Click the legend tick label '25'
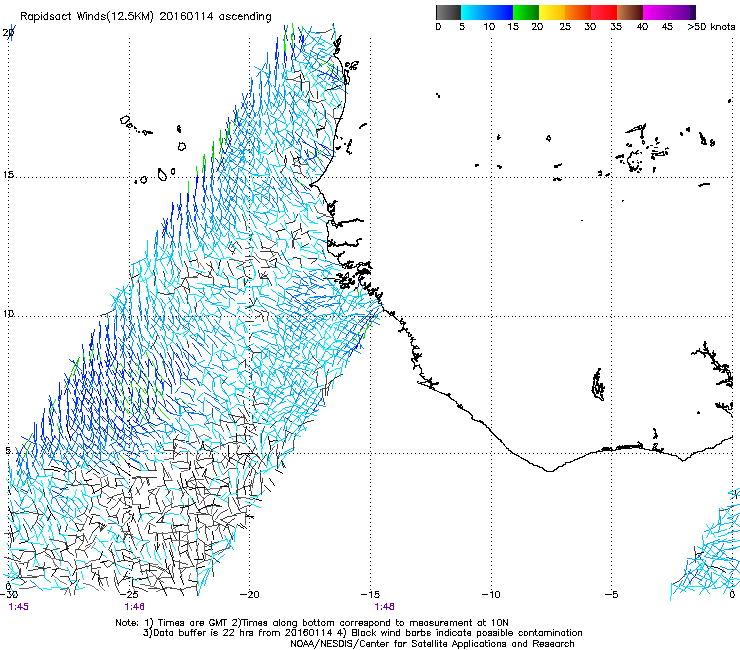Screen dimensions: 740x650 (x=565, y=27)
